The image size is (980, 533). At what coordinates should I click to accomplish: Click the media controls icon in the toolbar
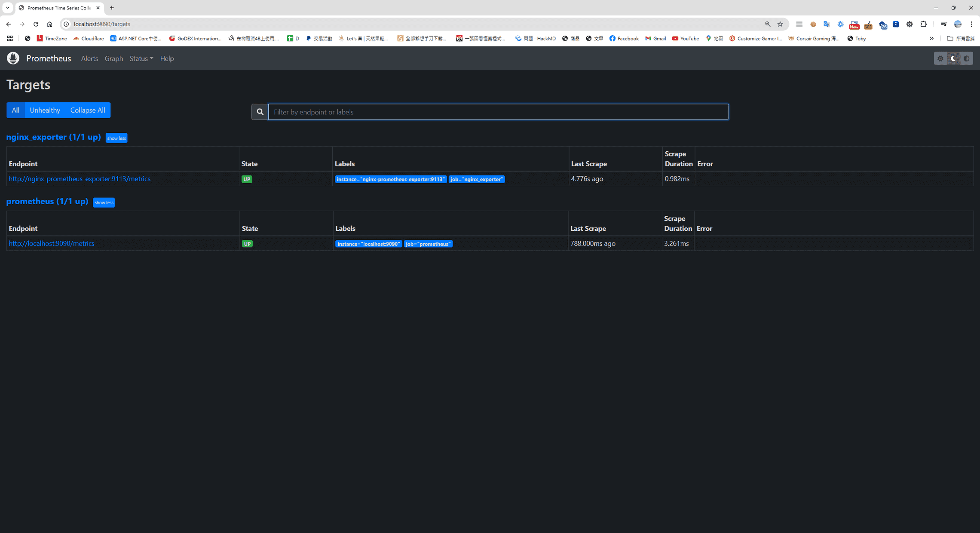tap(944, 24)
